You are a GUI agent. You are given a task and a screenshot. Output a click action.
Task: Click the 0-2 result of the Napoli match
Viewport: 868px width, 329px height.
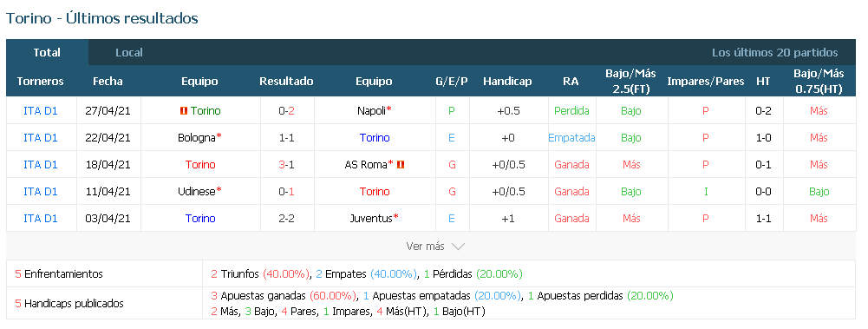[286, 111]
